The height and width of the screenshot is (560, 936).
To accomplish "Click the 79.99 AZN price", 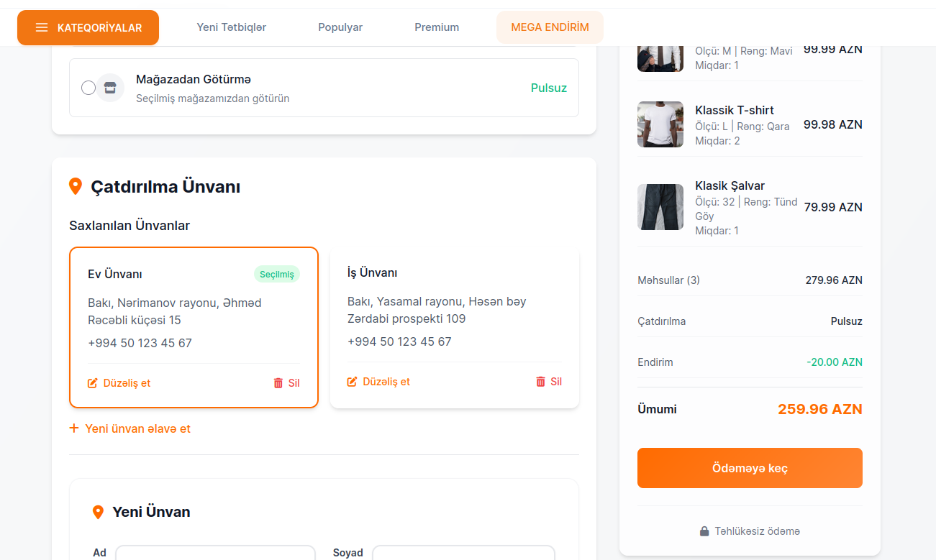I will click(833, 207).
